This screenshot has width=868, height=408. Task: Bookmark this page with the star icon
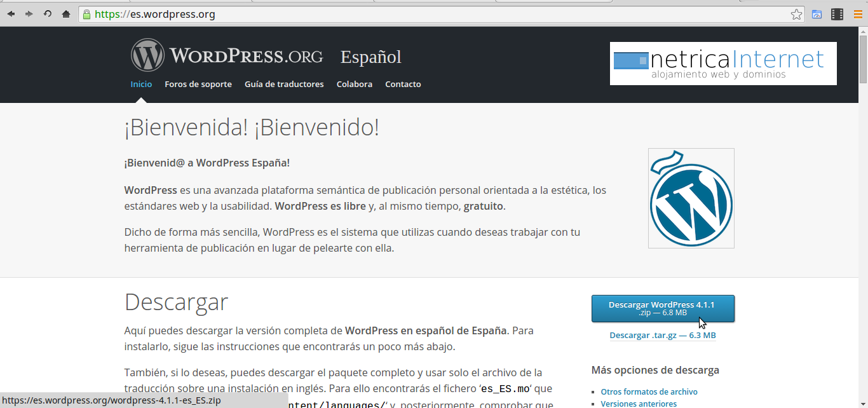click(796, 14)
